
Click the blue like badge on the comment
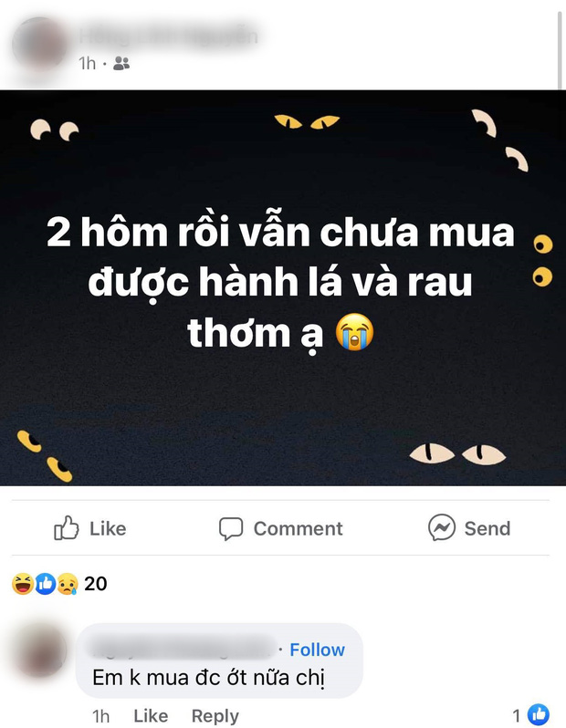[539, 714]
